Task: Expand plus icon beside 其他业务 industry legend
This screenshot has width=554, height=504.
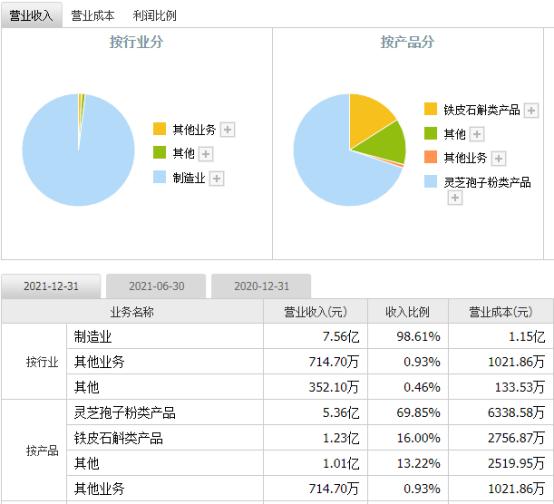Action: [228, 130]
